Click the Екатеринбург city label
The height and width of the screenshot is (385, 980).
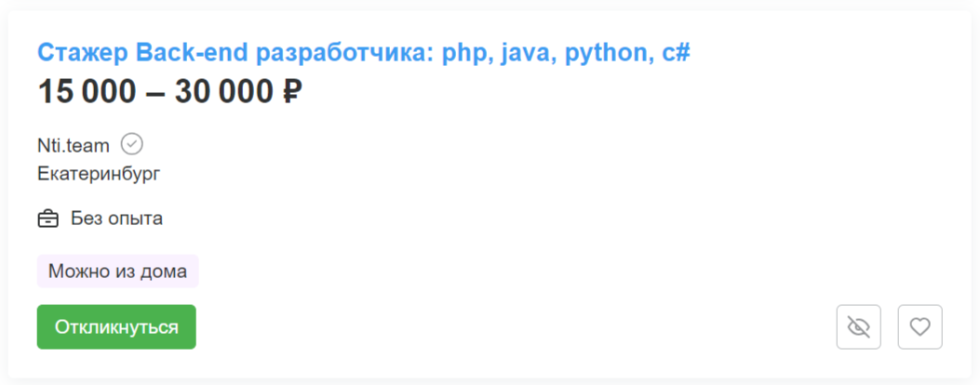[x=99, y=174]
